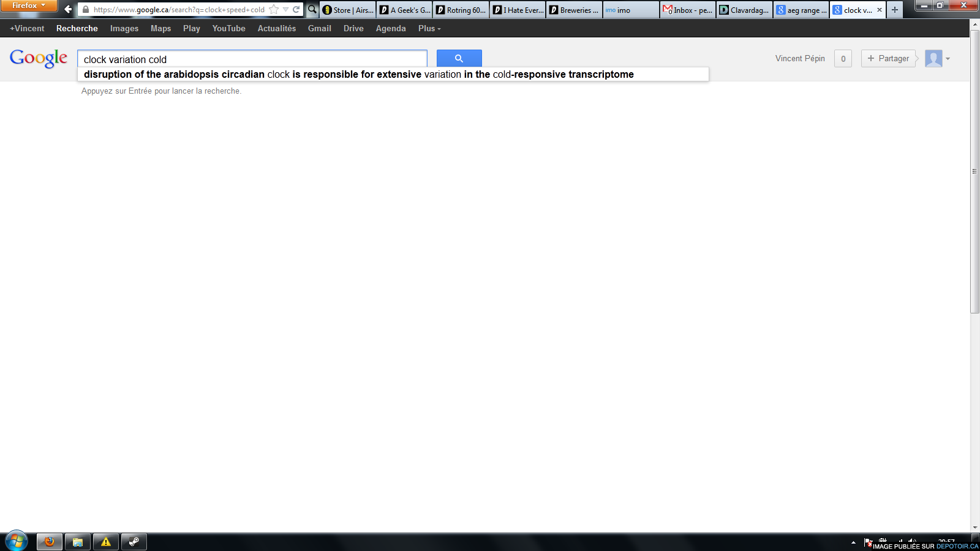Switch to the I Hate Ever... tab
The image size is (980, 551).
point(518,10)
